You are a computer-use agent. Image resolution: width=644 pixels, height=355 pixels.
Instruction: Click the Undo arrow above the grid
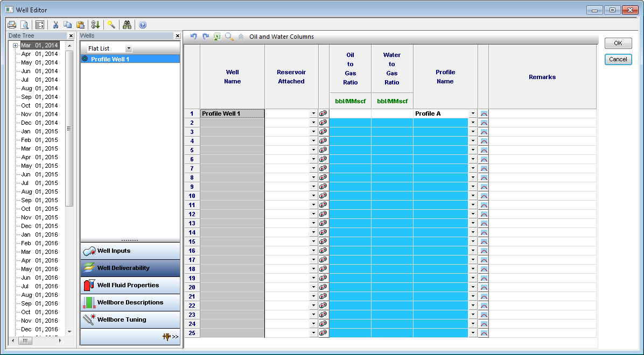[194, 37]
